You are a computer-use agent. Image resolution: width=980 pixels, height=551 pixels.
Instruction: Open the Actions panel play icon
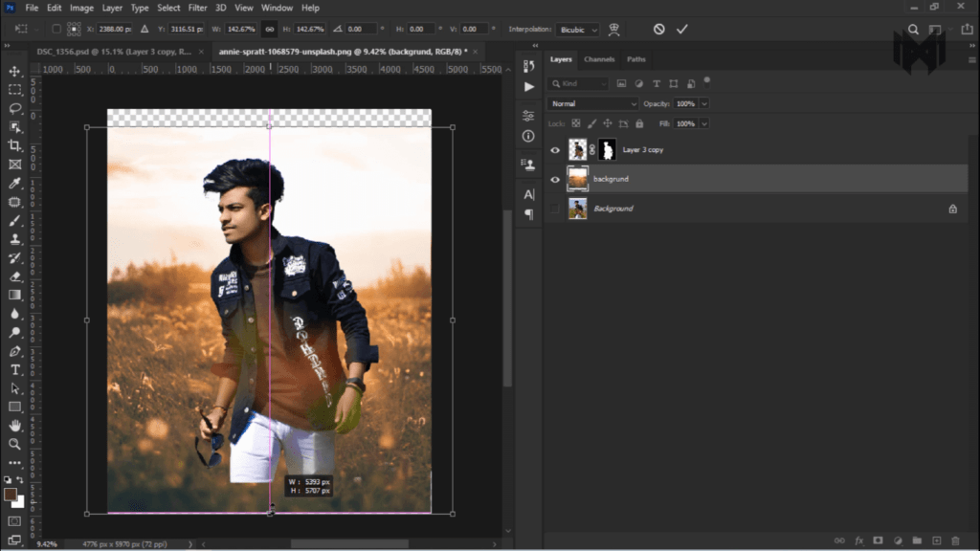(528, 87)
